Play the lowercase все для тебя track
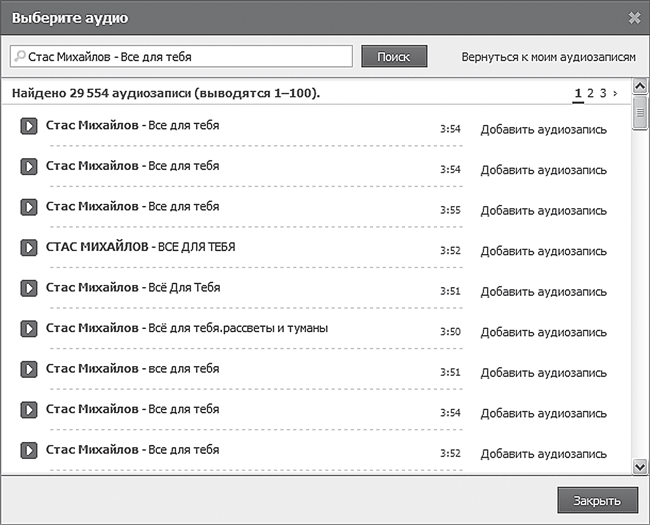650x525 pixels. 29,369
